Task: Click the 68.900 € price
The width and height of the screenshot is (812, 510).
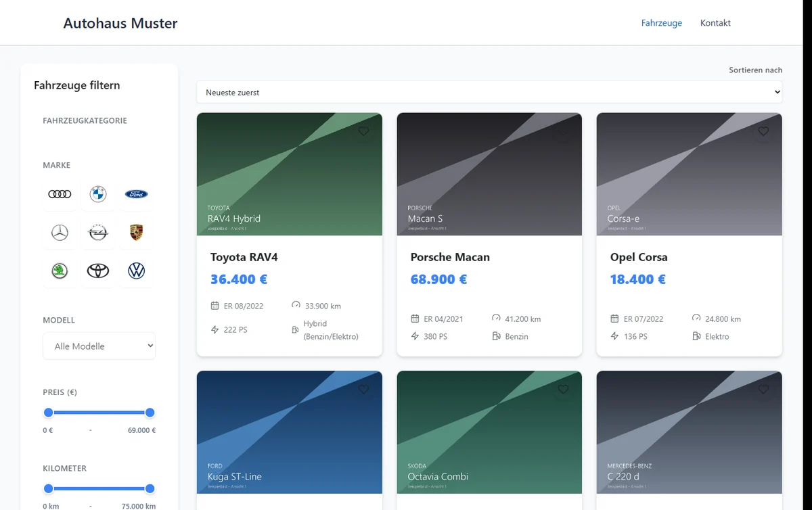Action: 438,279
